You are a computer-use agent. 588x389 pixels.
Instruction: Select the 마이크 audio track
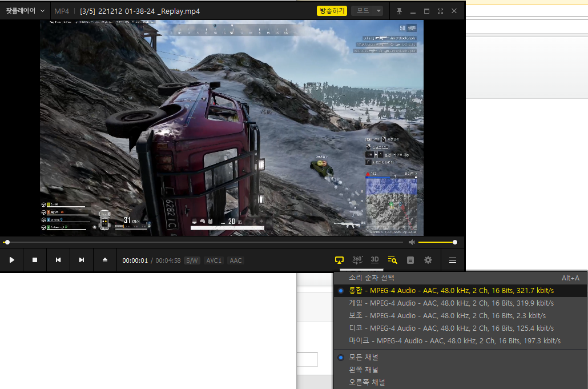tap(460, 340)
